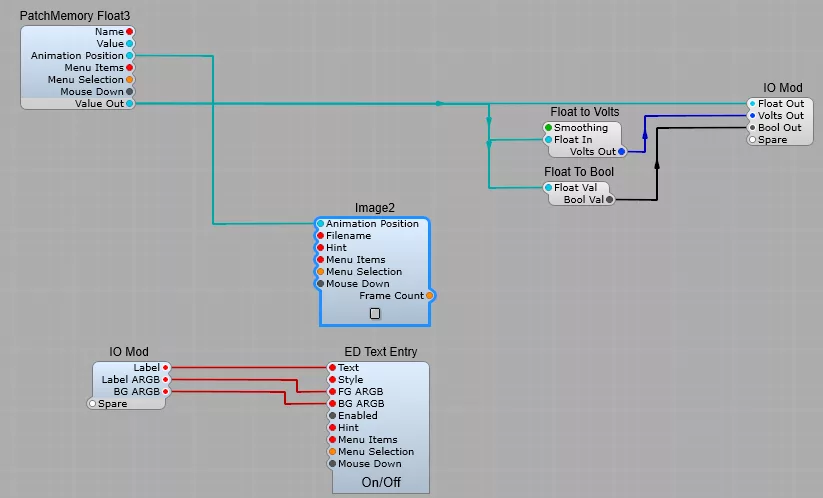Click the Value Out pin on PatchMemory Float3

tap(130, 104)
